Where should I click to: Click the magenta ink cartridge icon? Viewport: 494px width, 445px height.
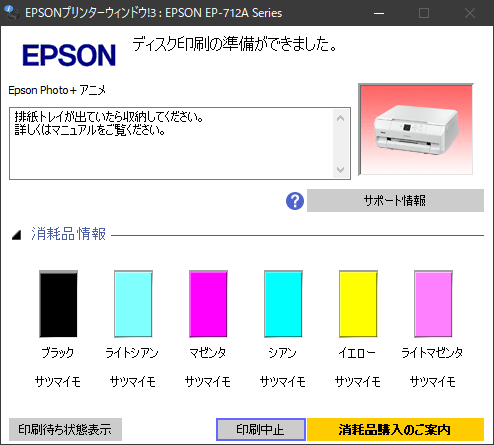click(208, 304)
